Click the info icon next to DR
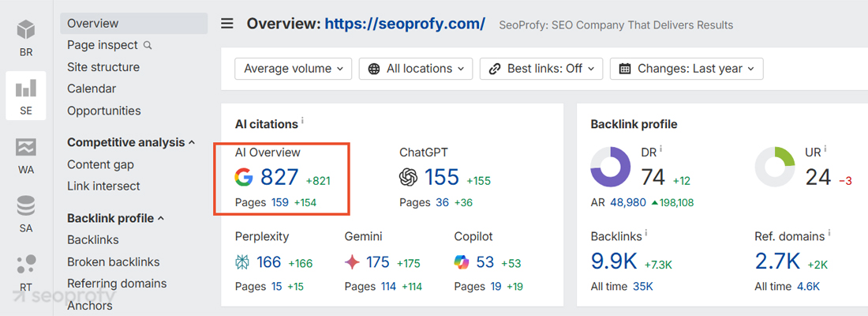The image size is (868, 316). pos(660,149)
